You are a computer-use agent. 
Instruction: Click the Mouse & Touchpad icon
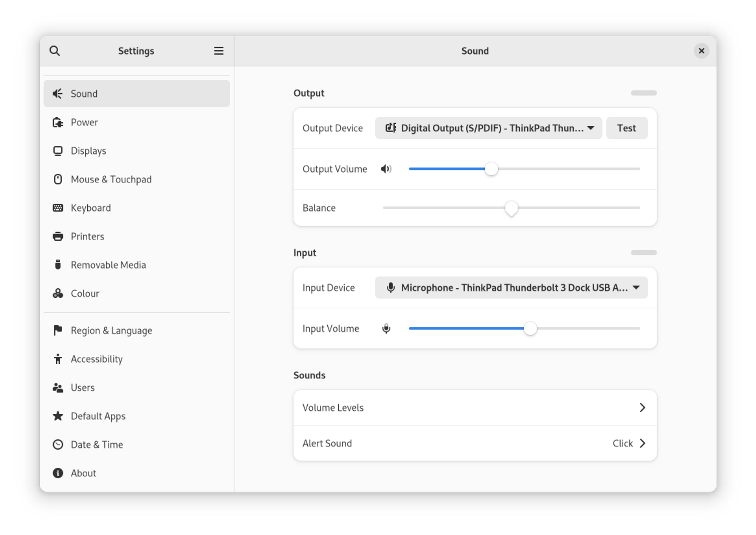pos(57,179)
